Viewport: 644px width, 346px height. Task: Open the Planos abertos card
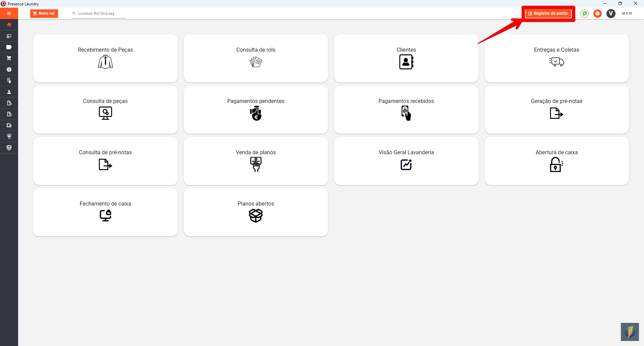(x=256, y=212)
